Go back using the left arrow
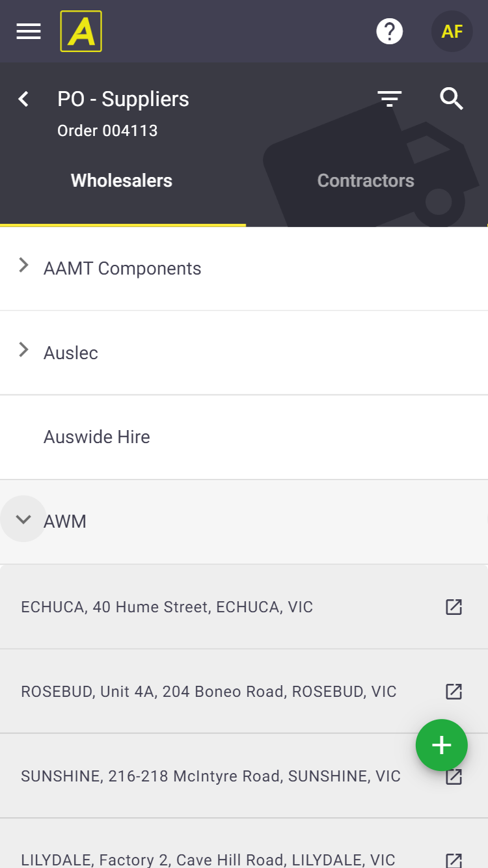 click(24, 99)
